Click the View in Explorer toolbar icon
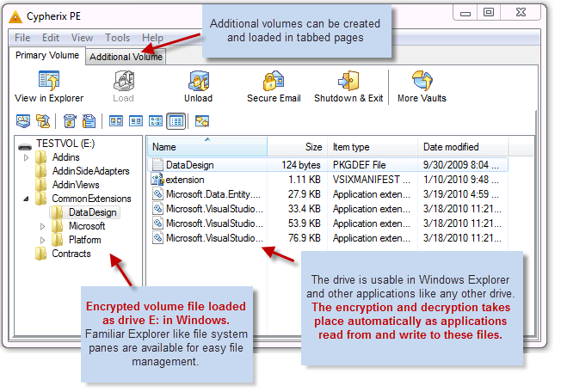 click(49, 80)
